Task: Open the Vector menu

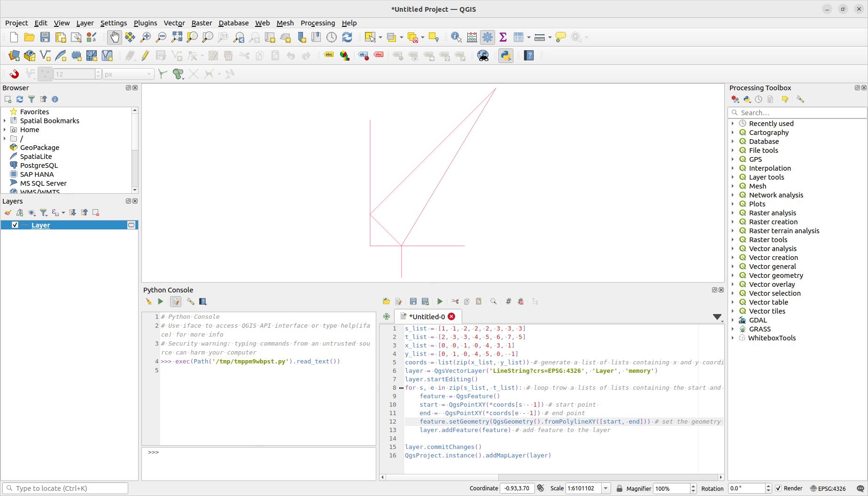Action: click(x=174, y=23)
